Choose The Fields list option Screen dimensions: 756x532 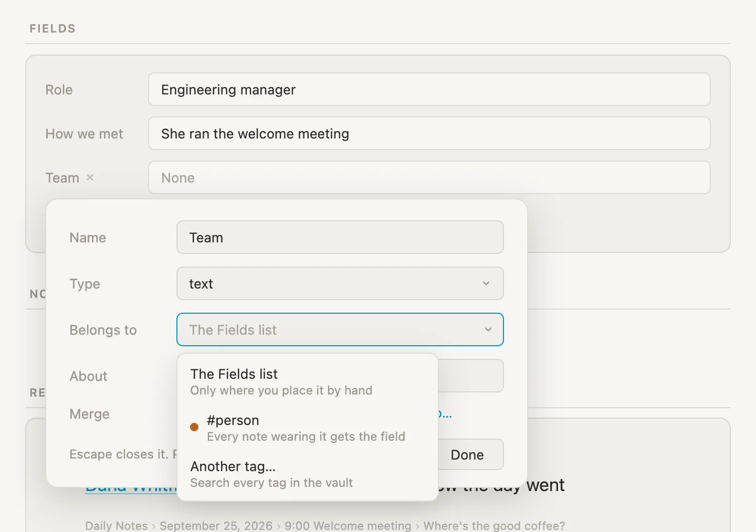(308, 381)
